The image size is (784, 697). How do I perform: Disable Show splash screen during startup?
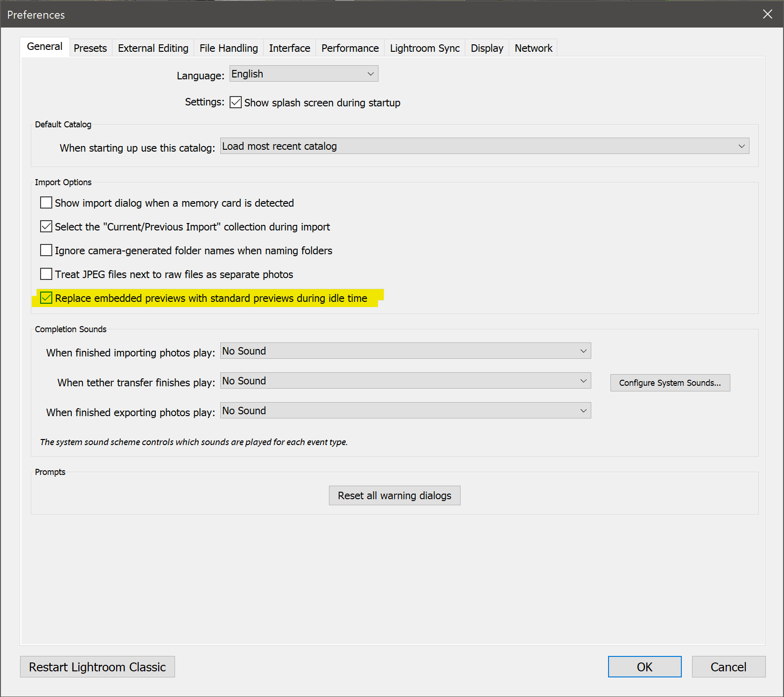coord(236,102)
